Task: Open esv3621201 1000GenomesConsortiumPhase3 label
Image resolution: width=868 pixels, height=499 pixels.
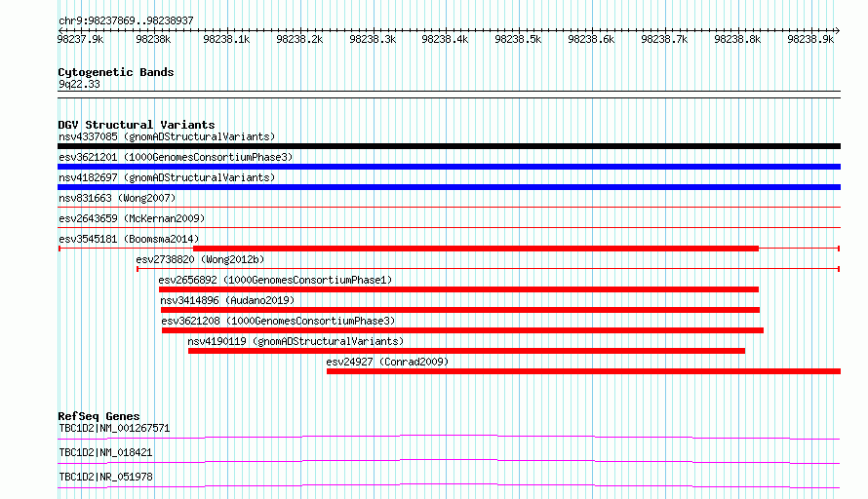Action: [176, 157]
